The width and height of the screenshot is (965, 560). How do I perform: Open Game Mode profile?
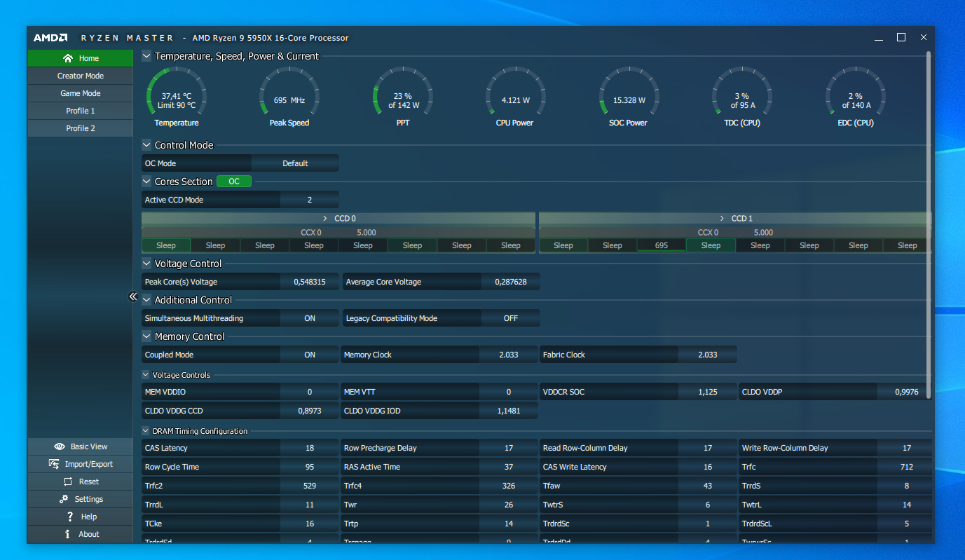coord(81,93)
